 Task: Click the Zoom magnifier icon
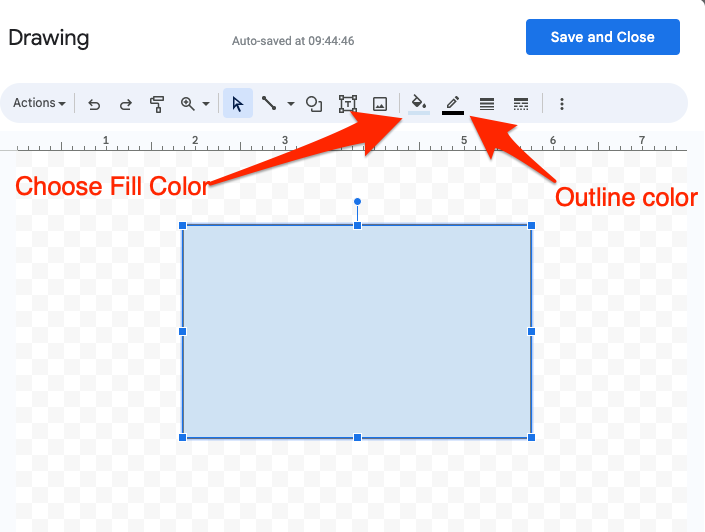click(187, 103)
